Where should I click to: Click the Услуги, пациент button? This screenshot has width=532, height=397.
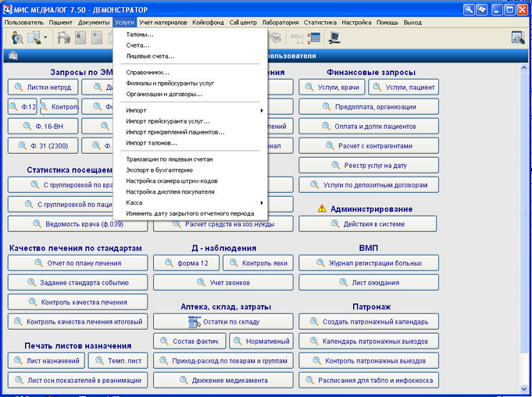click(x=404, y=88)
